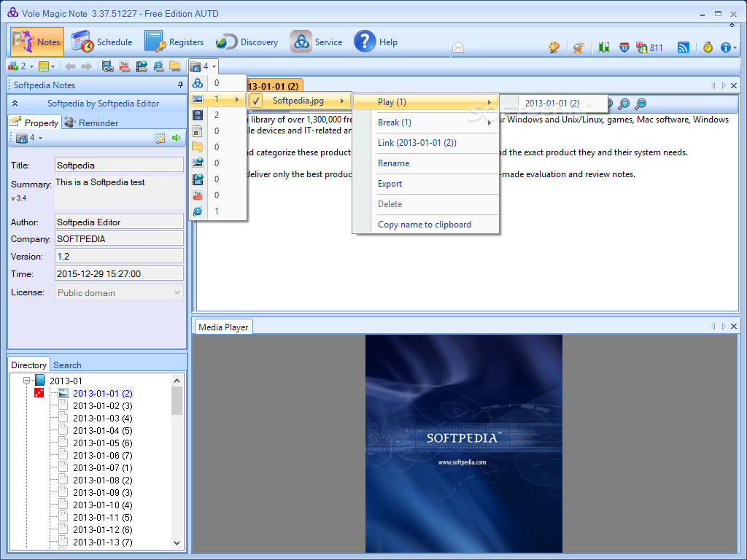The width and height of the screenshot is (747, 560).
Task: Open the Help section
Action: tap(376, 42)
